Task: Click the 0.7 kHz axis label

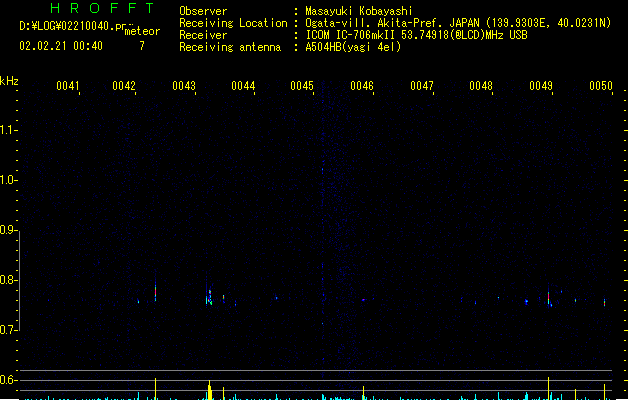Action: (7, 330)
